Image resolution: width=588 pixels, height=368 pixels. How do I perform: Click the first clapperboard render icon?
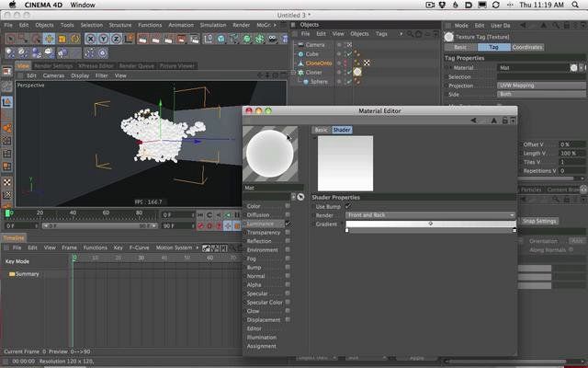[x=142, y=39]
